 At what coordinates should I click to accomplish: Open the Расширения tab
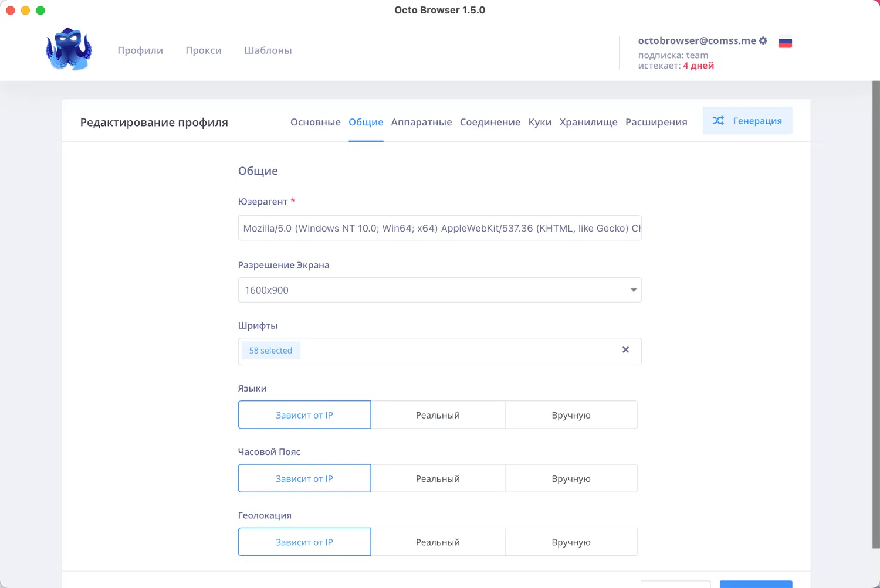pos(656,122)
